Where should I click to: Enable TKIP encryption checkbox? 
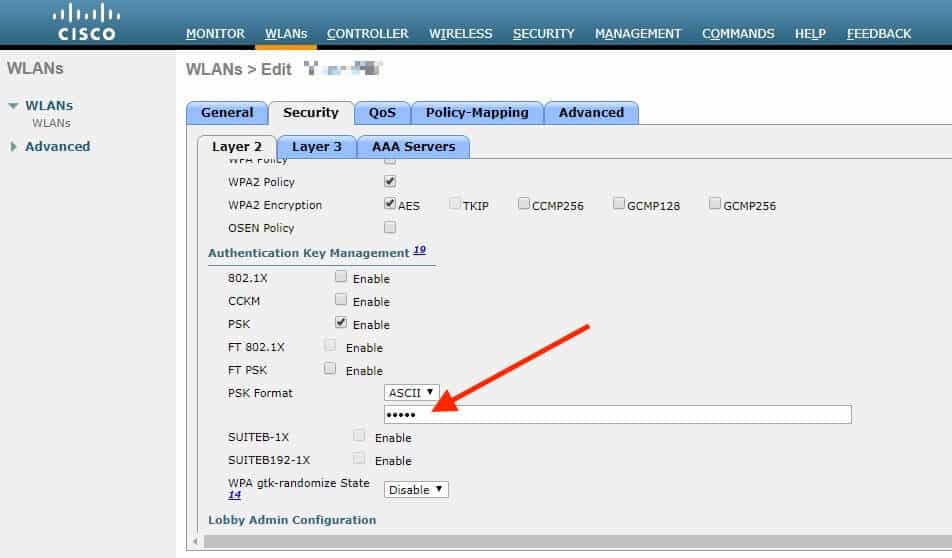pyautogui.click(x=455, y=203)
